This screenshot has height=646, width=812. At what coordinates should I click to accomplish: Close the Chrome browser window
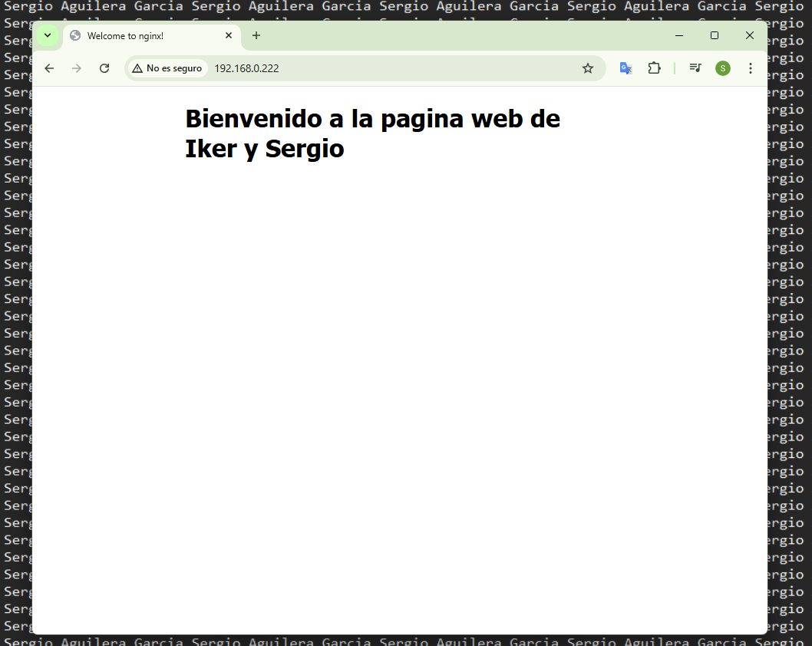point(750,35)
